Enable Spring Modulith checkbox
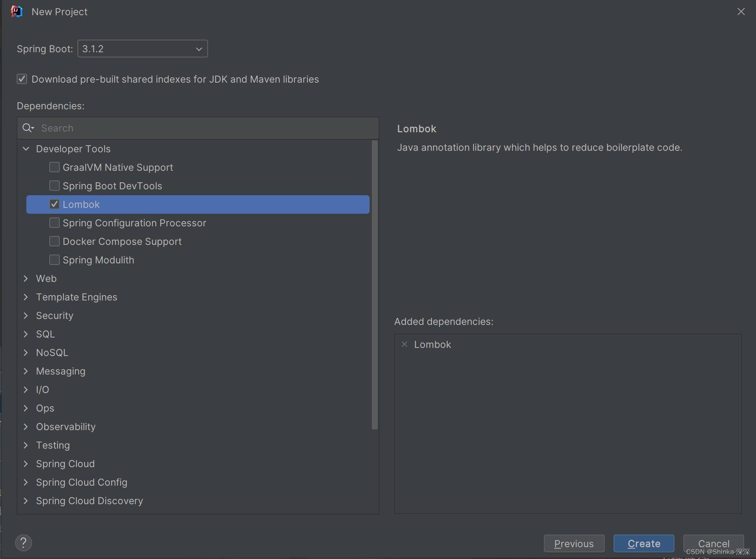This screenshot has width=756, height=559. [x=55, y=260]
